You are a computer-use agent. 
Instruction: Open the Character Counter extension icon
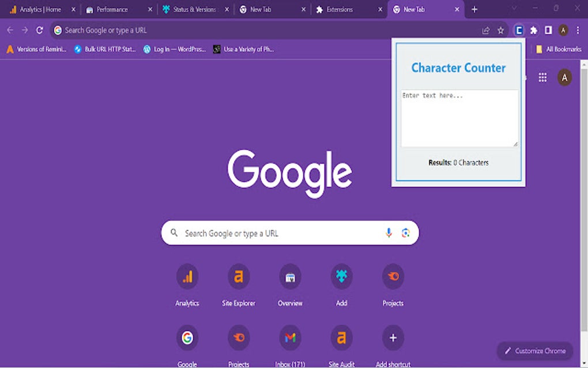[x=520, y=30]
